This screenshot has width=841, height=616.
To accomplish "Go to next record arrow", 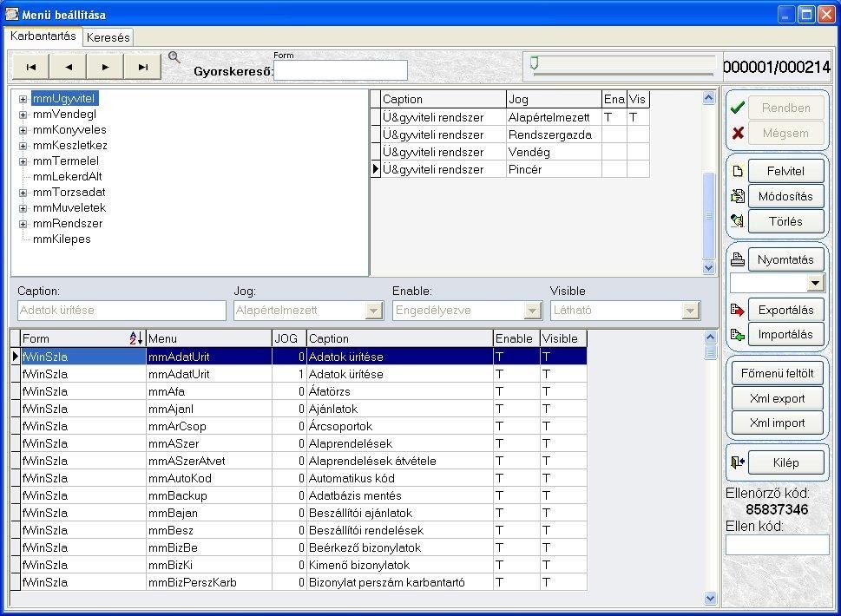I will point(105,67).
